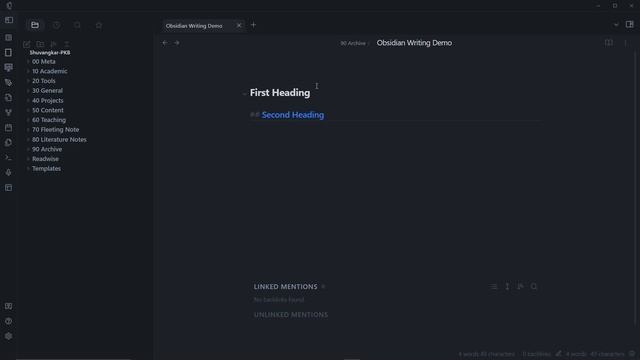This screenshot has width=640, height=360.
Task: Navigate back with left arrow
Action: [165, 43]
